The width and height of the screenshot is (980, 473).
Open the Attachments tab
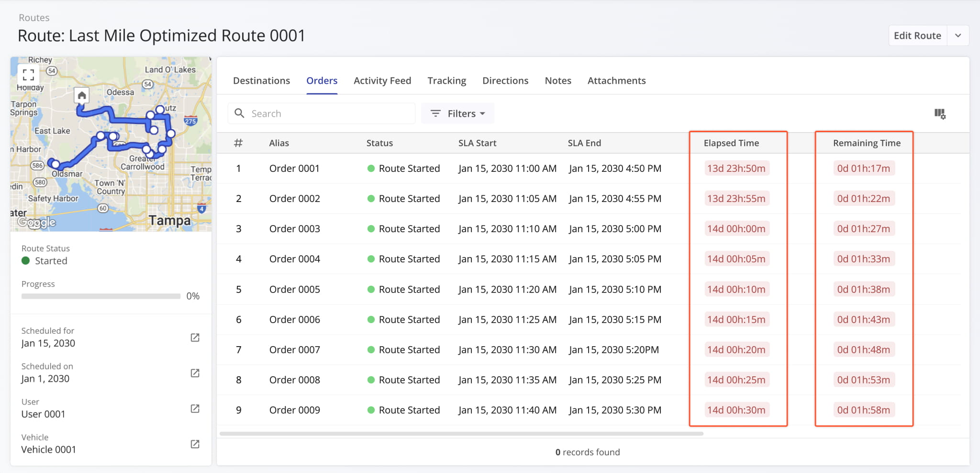616,80
